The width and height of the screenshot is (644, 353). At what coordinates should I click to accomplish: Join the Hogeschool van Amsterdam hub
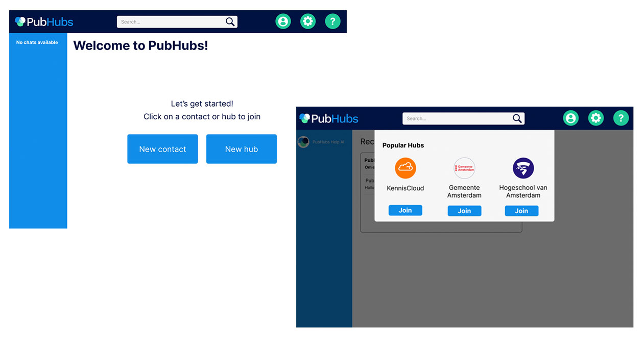(521, 211)
